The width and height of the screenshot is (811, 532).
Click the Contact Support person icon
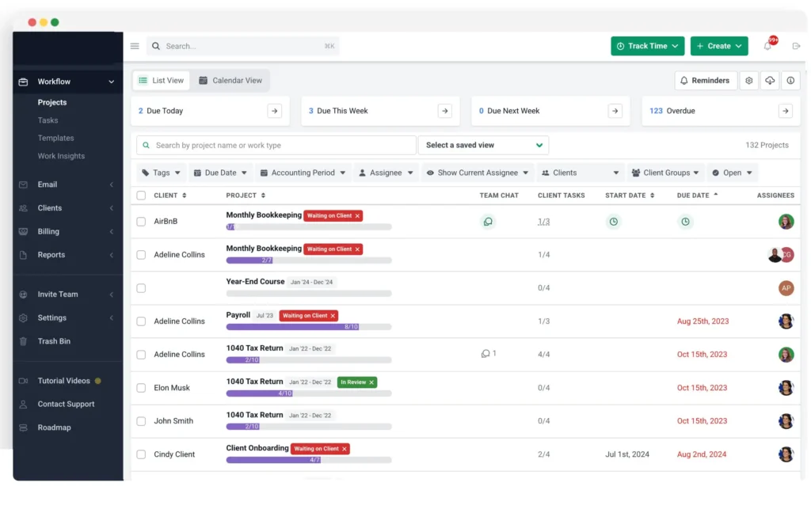[23, 405]
